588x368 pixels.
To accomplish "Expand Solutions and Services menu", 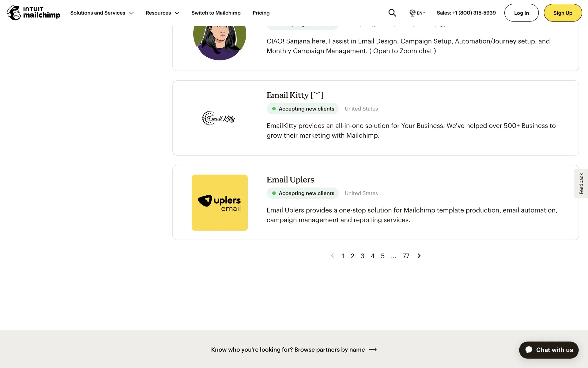I will tap(102, 13).
